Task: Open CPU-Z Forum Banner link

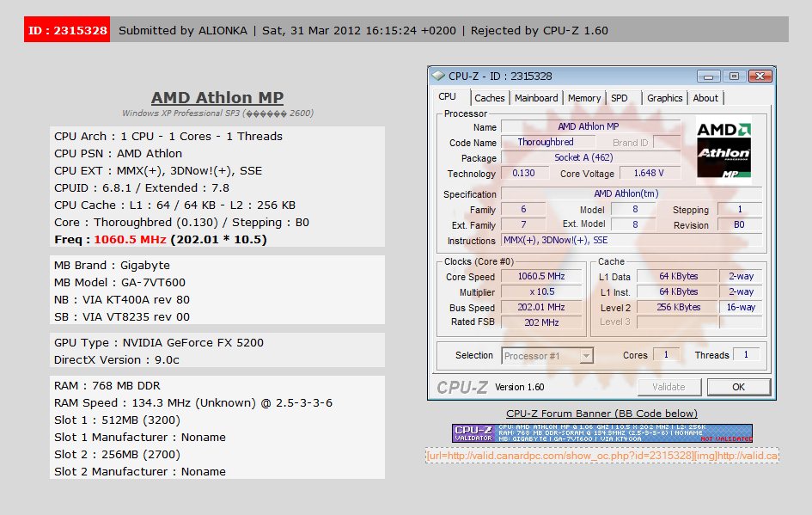Action: [x=601, y=414]
